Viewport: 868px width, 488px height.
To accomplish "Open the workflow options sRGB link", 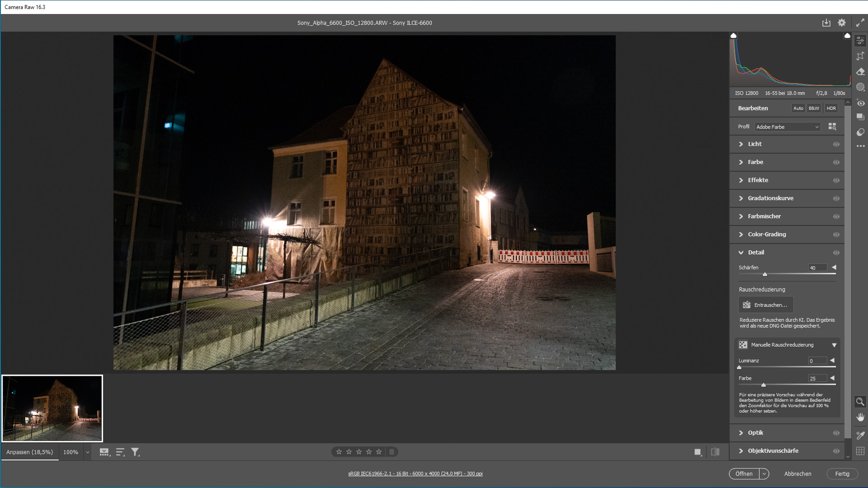I will coord(415,474).
